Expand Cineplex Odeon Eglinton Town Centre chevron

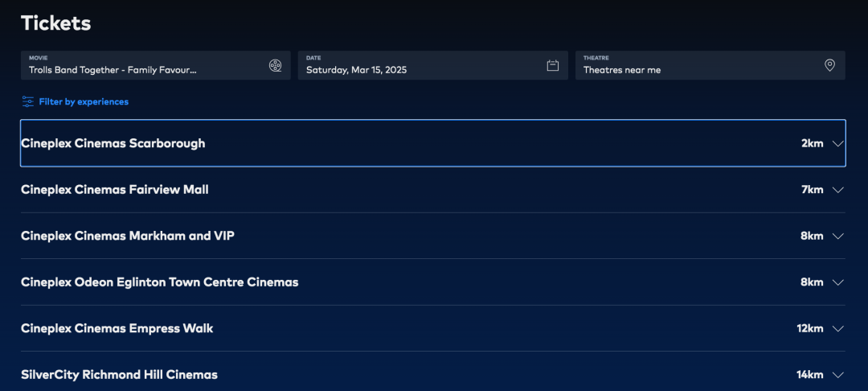[x=837, y=282]
